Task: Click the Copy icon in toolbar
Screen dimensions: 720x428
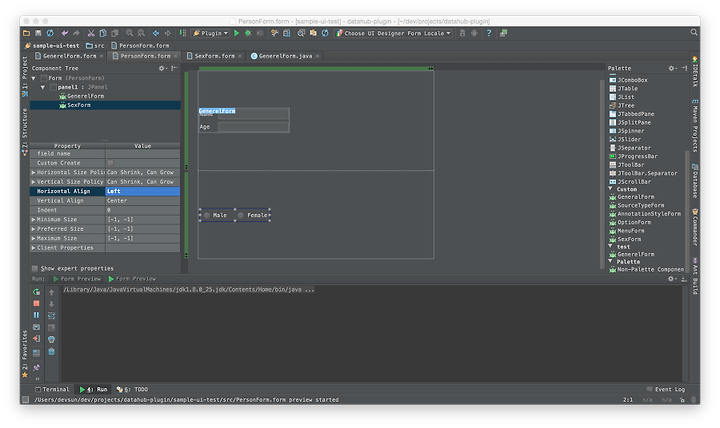Action: (x=103, y=33)
